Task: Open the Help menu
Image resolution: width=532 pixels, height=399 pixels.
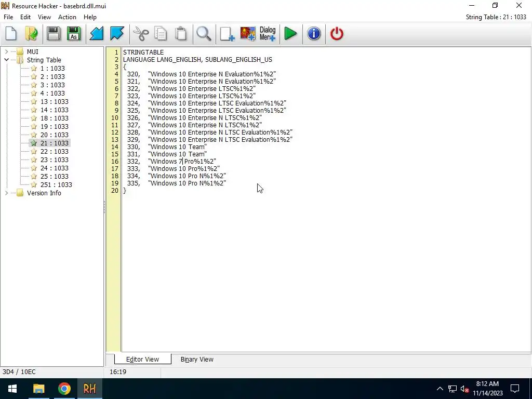Action: click(x=90, y=17)
